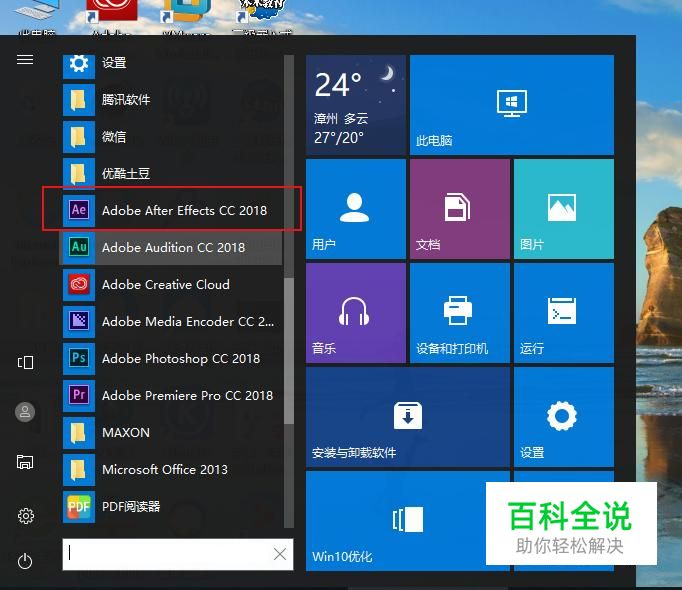Screen dimensions: 682x590
Task: Open the 设备和打印机 tile
Action: pos(460,313)
